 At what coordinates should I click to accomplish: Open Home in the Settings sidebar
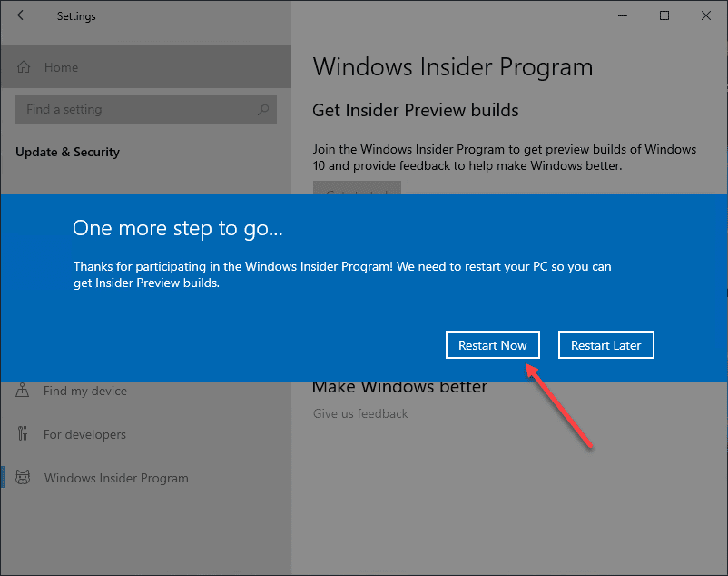coord(146,67)
